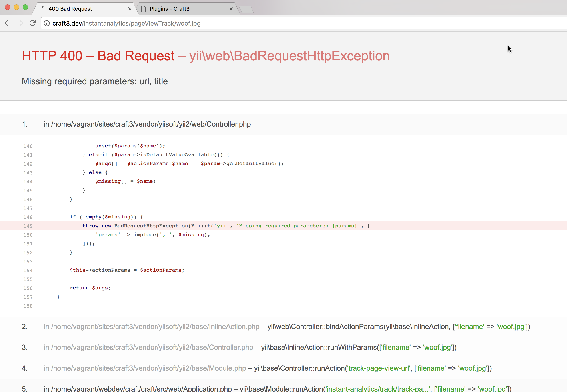The width and height of the screenshot is (567, 392).
Task: Click the highlighted code line 149
Action: [x=226, y=226]
